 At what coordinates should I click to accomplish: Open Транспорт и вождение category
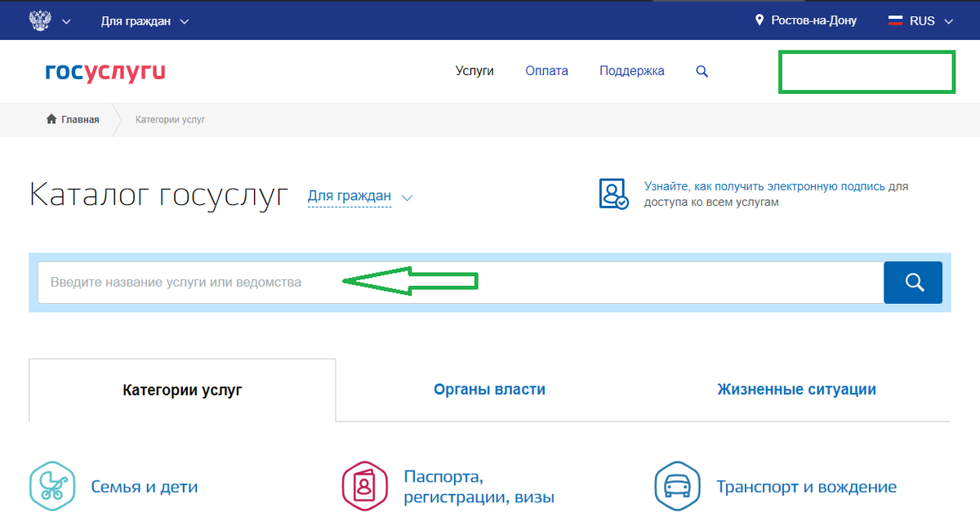click(x=806, y=487)
